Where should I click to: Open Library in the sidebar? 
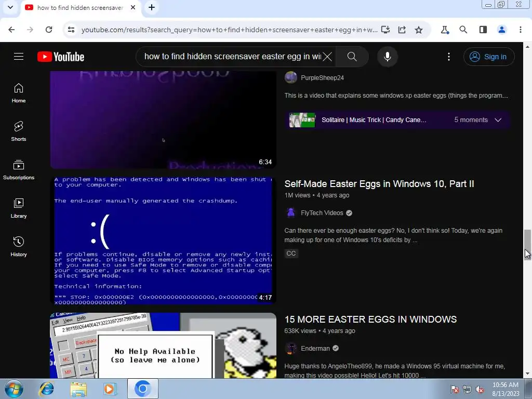pyautogui.click(x=19, y=208)
